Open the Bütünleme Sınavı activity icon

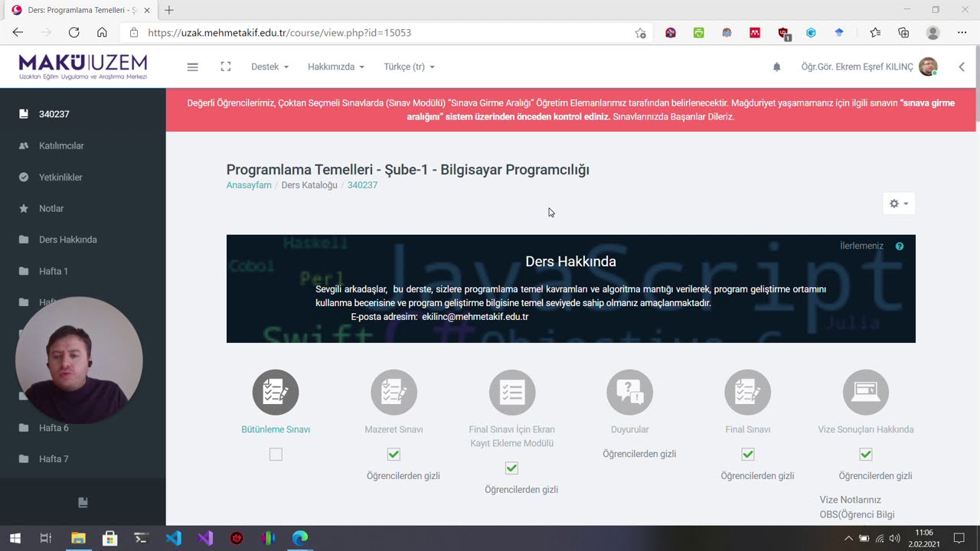point(276,393)
